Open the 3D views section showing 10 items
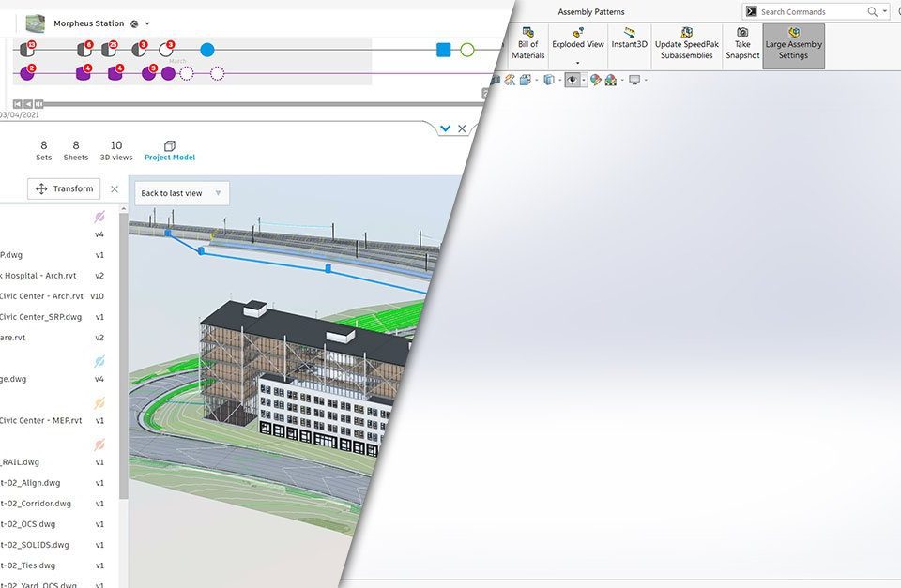Image resolution: width=901 pixels, height=588 pixels. tap(115, 150)
